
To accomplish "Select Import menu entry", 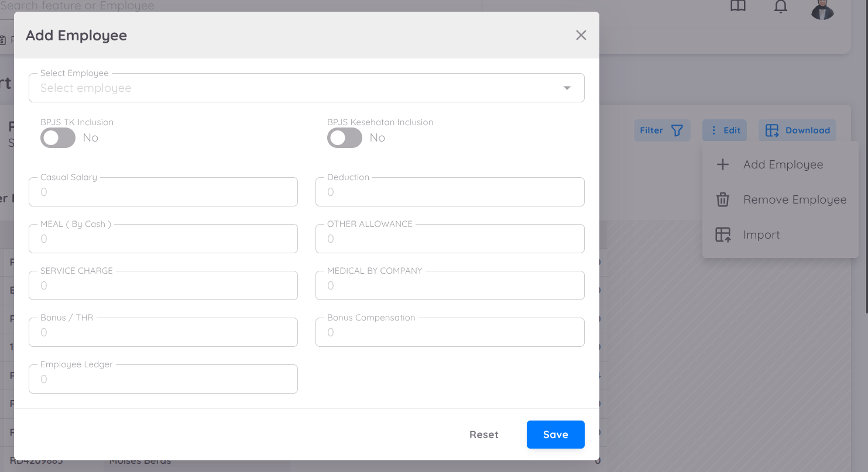I will [761, 235].
